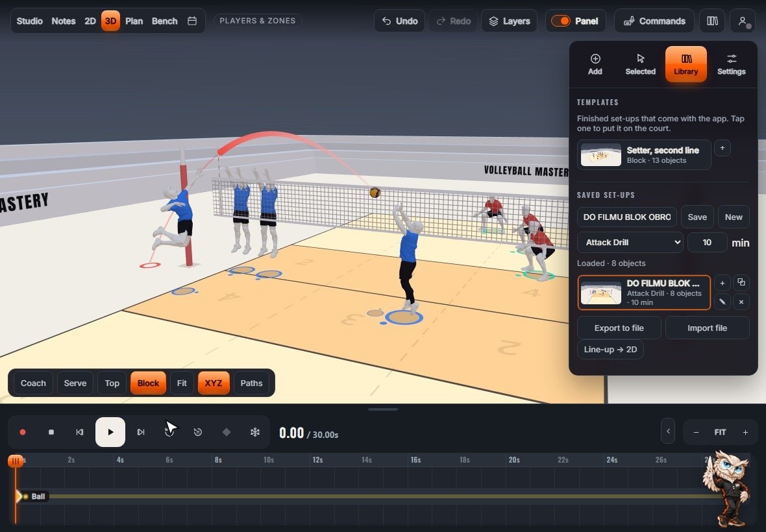Toggle the XYZ axes view
766x532 pixels.
tap(214, 383)
